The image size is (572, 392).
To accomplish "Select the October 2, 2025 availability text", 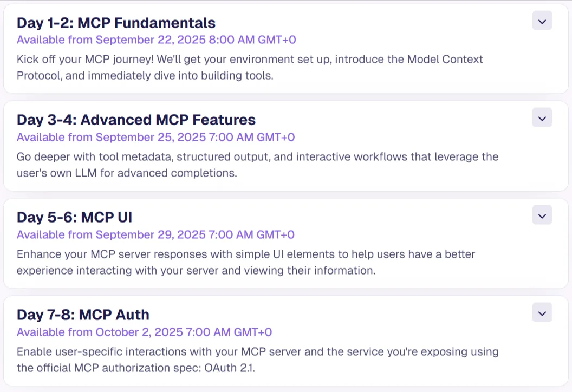I will 145,332.
